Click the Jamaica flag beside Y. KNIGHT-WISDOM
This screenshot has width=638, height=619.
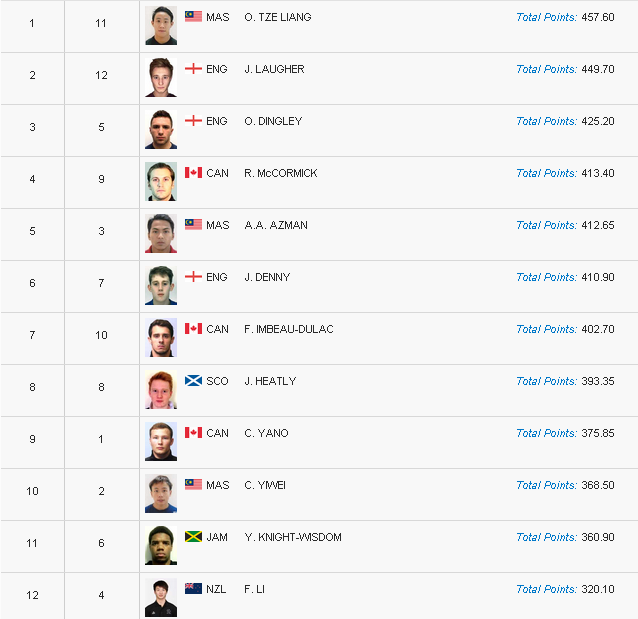(193, 536)
